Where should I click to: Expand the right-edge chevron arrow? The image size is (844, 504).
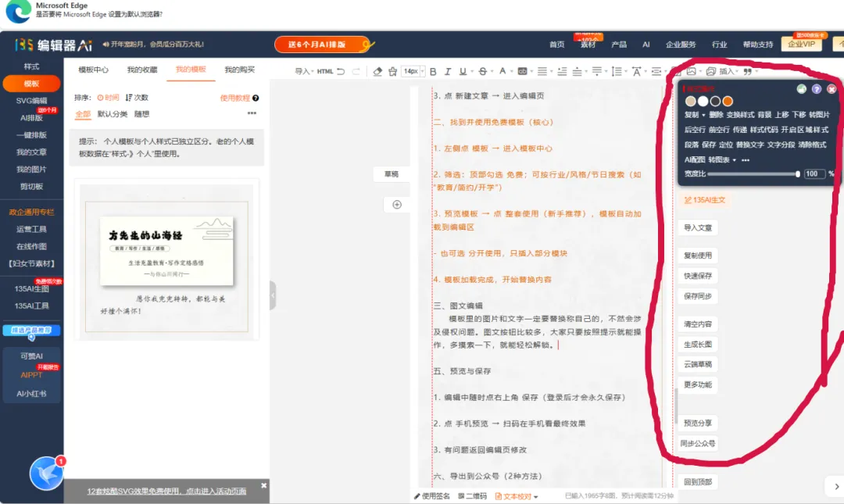click(836, 486)
